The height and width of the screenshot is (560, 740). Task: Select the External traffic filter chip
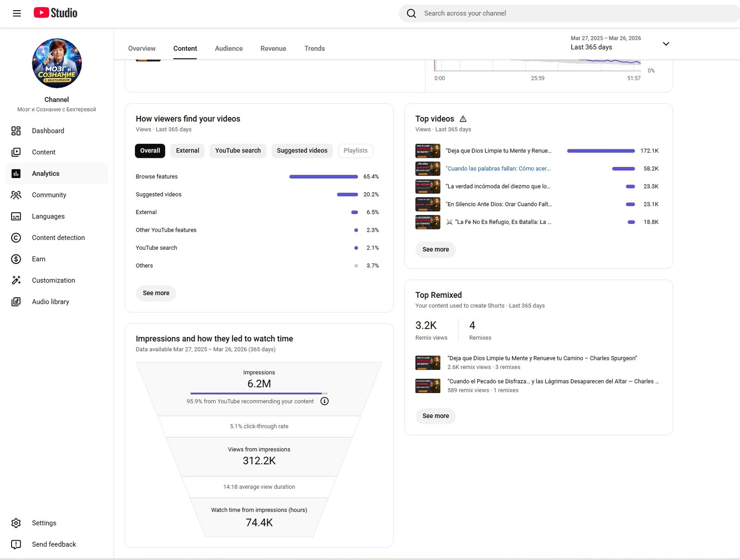tap(187, 151)
